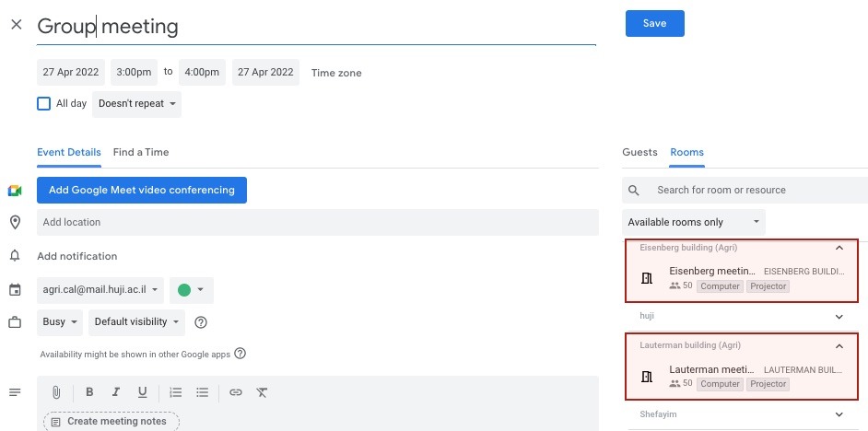Open the Available rooms only filter

point(693,222)
